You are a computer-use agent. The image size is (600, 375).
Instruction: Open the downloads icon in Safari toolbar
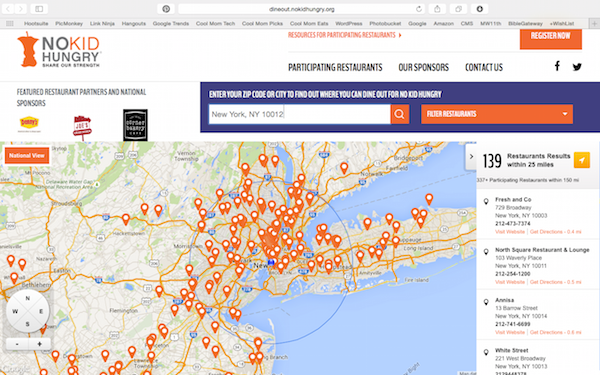(479, 9)
